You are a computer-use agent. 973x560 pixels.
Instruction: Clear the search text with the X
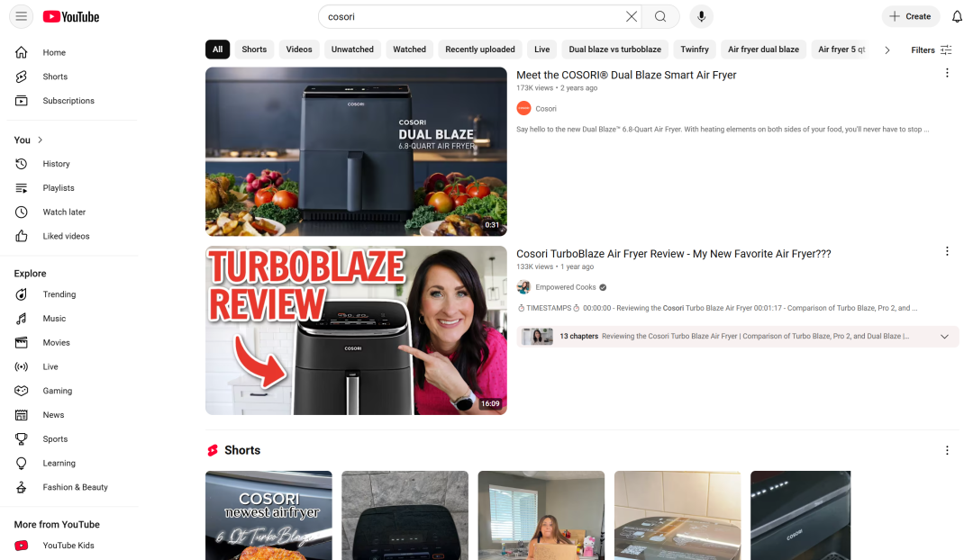[x=631, y=16]
